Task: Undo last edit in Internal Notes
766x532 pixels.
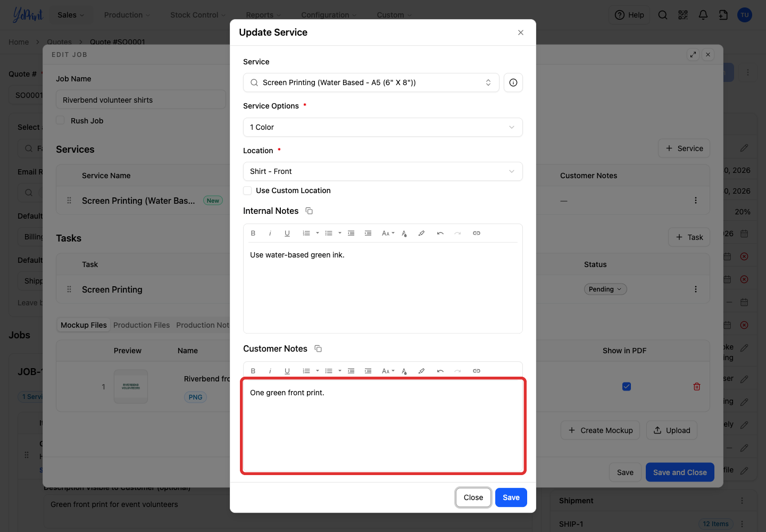Action: pos(440,233)
